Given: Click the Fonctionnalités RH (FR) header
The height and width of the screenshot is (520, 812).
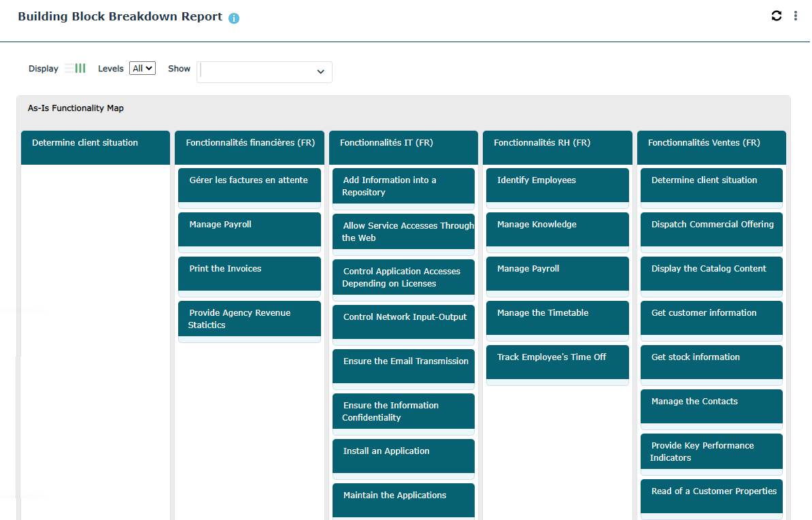Looking at the screenshot, I should (x=542, y=143).
